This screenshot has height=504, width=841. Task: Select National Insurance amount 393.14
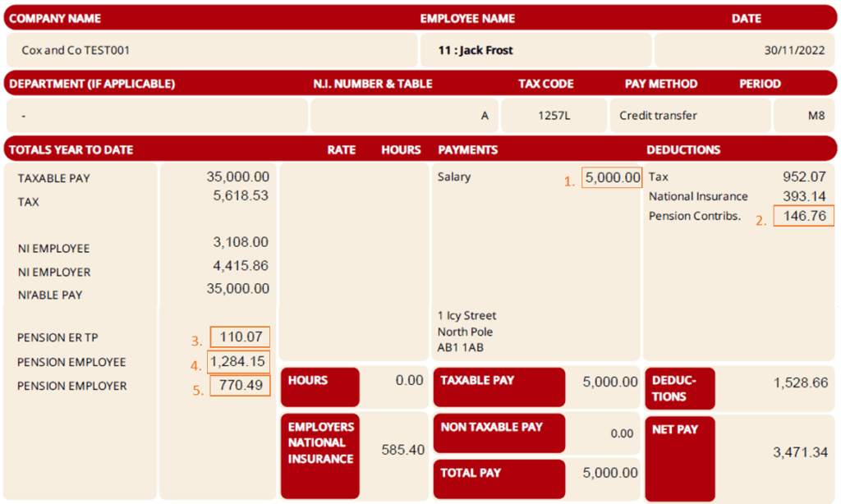coord(804,196)
